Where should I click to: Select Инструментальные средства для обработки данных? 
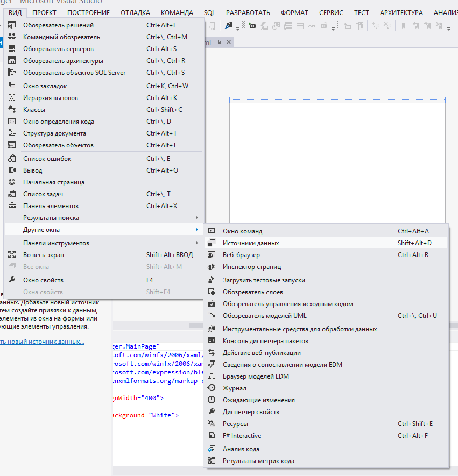coord(326,329)
